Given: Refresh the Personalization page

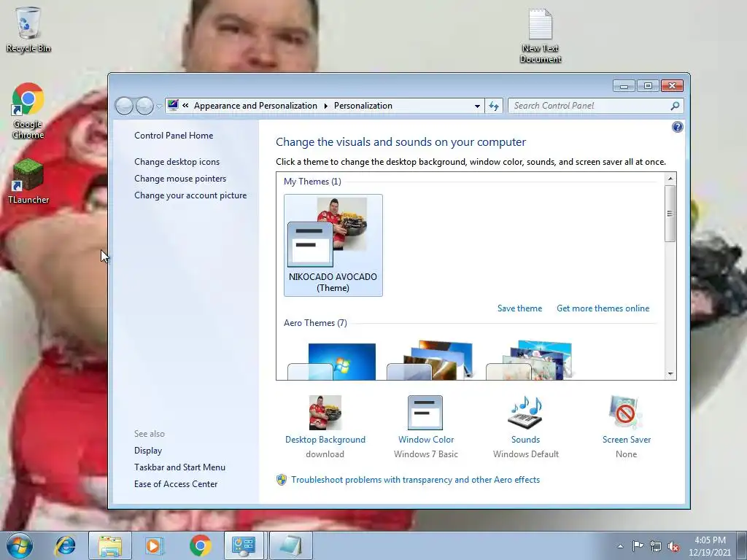Looking at the screenshot, I should coord(494,106).
